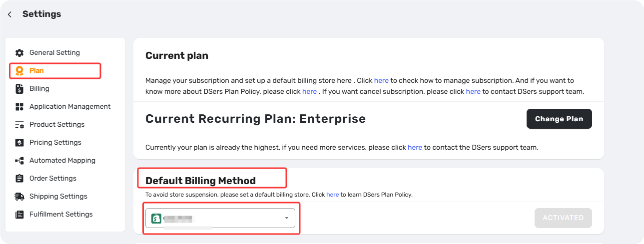Click the Product Settings list-gear icon

19,125
